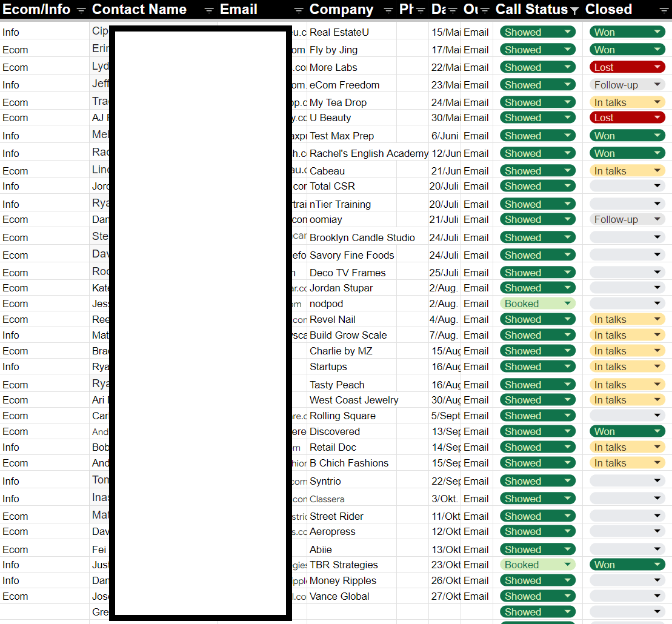Open the Contact Name column filter icon
The width and height of the screenshot is (672, 624).
[209, 10]
